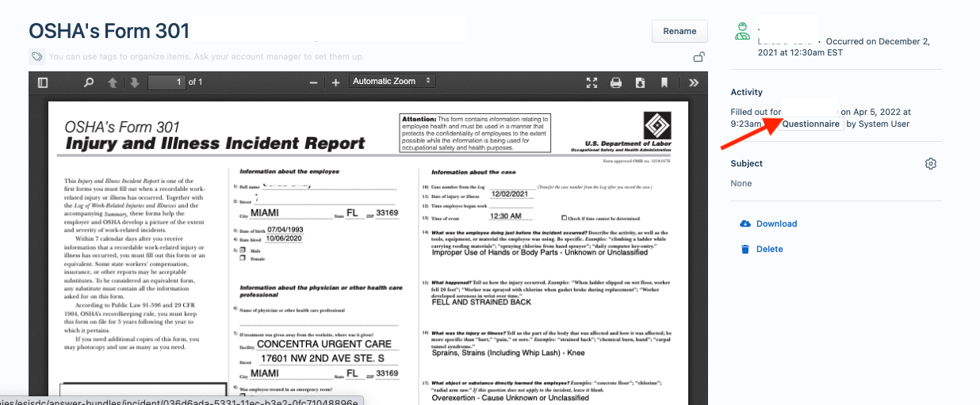The width and height of the screenshot is (980, 405).
Task: Check 'time cannot be determined' checkbox
Action: click(564, 217)
